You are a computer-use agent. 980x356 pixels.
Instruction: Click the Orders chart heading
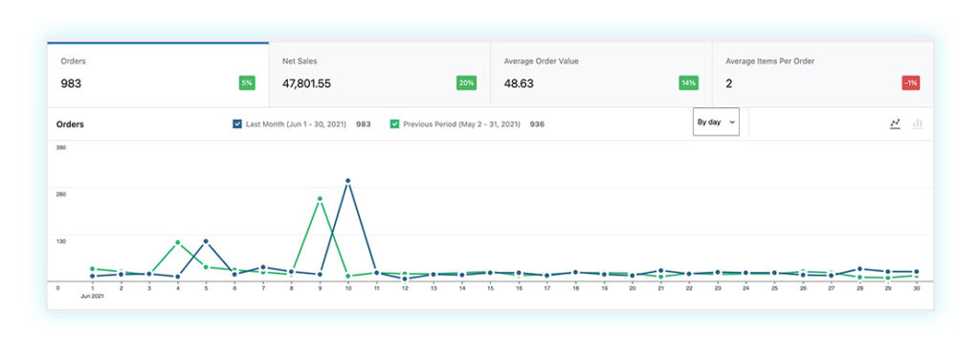click(70, 124)
